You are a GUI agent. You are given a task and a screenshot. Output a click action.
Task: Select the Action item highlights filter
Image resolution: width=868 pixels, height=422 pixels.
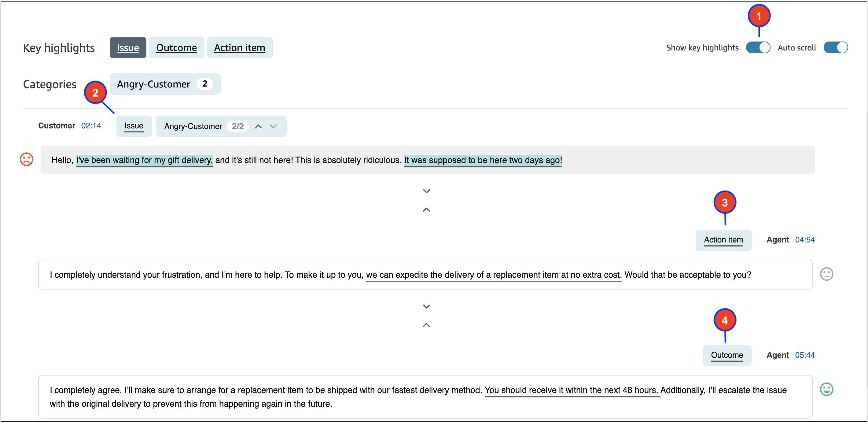tap(240, 47)
